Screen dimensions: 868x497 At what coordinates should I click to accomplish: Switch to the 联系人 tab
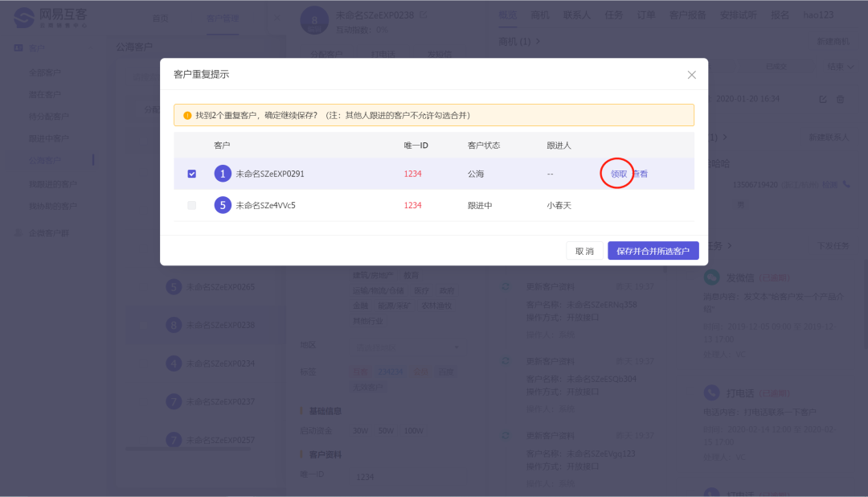click(x=576, y=15)
